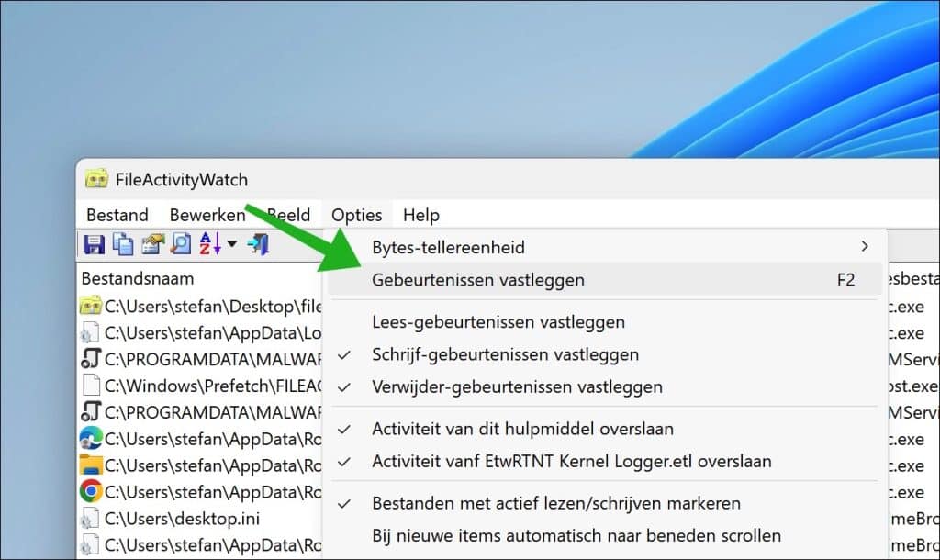Toggle Activiteit van dit hulpmiddel overslaan
Image resolution: width=940 pixels, height=560 pixels.
tap(606, 429)
